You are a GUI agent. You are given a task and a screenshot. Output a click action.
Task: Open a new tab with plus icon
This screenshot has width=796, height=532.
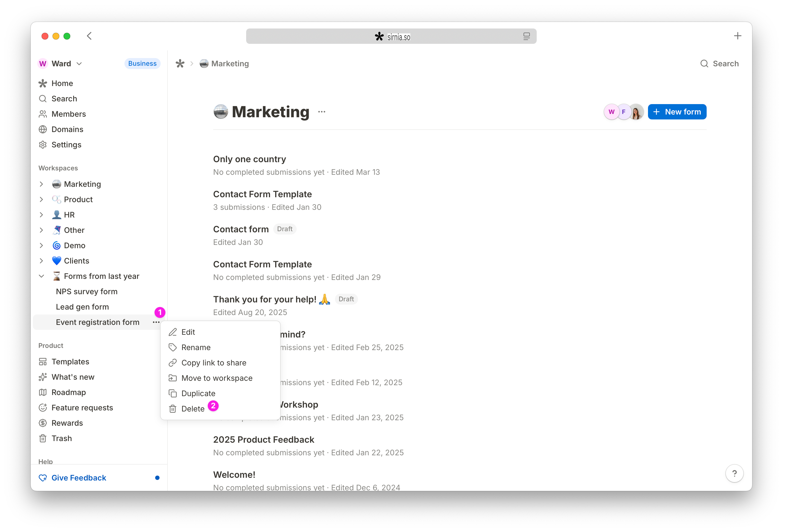coord(737,36)
